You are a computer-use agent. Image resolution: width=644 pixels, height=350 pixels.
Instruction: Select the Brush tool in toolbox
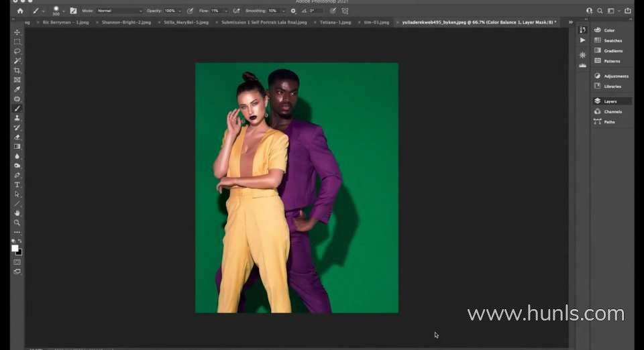17,109
